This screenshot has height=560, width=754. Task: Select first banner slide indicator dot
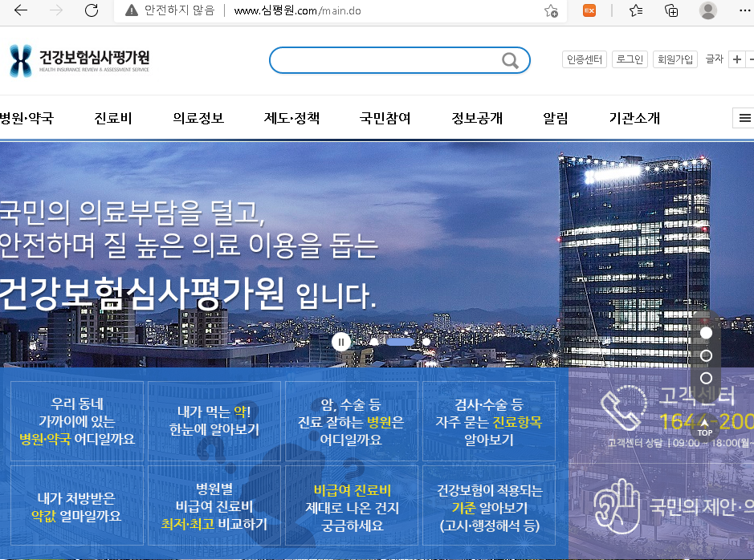[373, 342]
